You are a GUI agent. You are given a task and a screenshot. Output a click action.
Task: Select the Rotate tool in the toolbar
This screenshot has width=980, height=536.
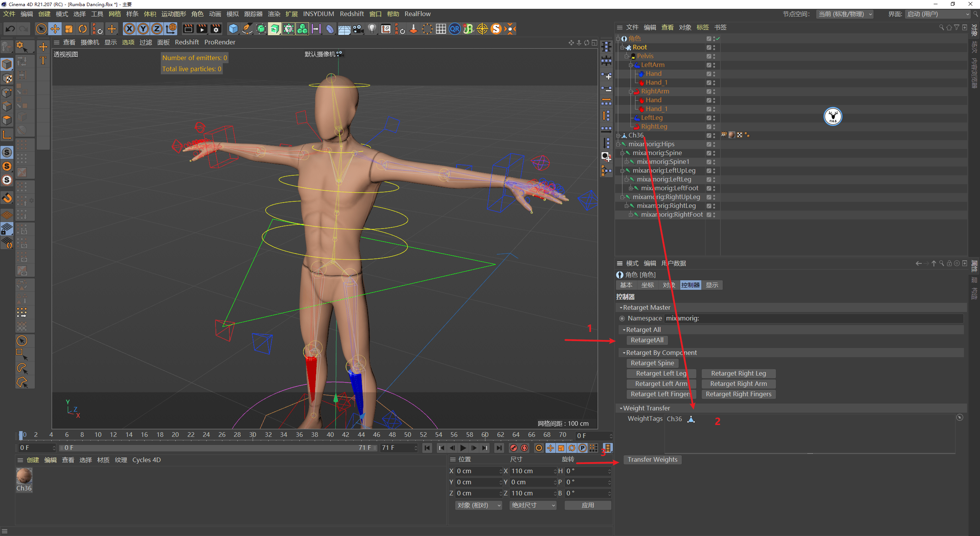tap(83, 29)
